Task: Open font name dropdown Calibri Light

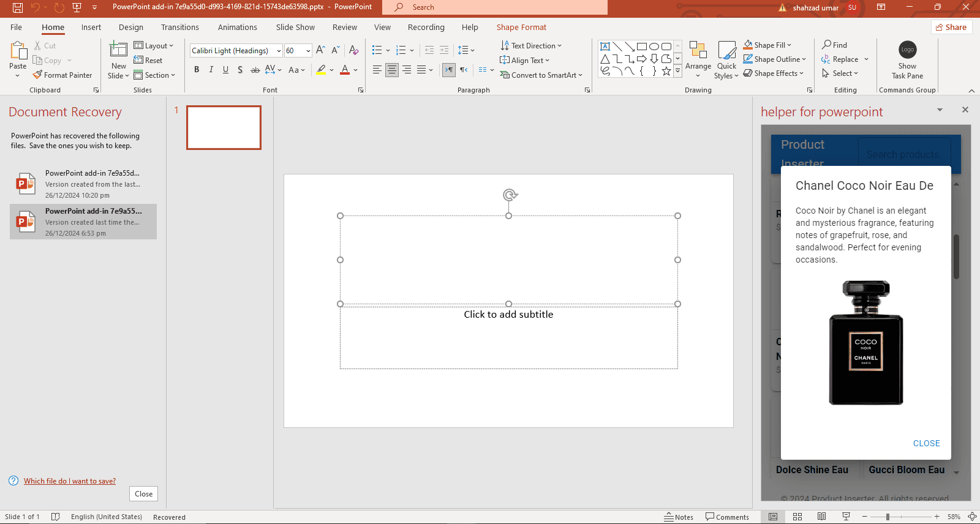Action: pos(279,51)
